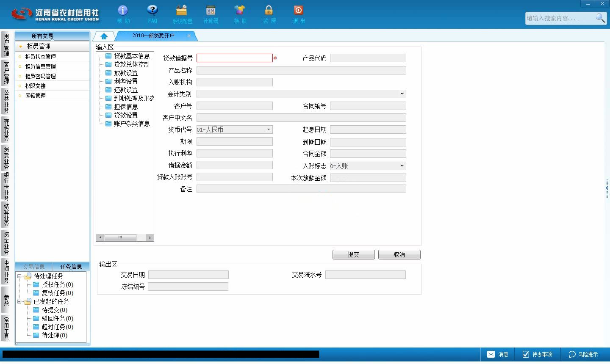610x364 pixels.
Task: Click the 退出 exit icon
Action: point(299,14)
